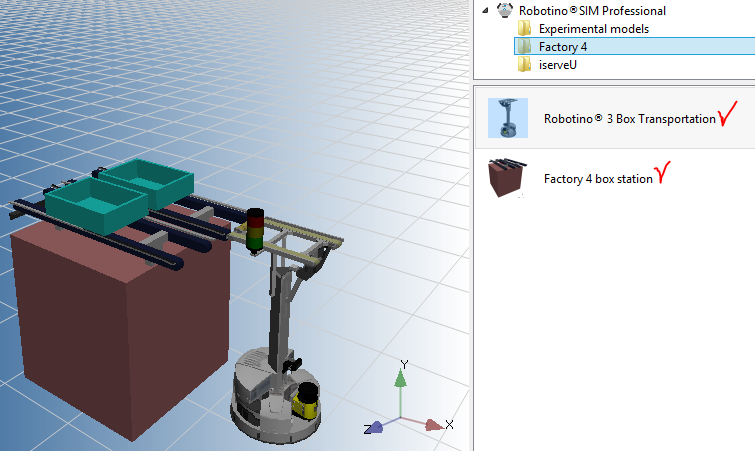This screenshot has width=755, height=451.
Task: Select the Robotino® SIM Professional label
Action: (592, 11)
